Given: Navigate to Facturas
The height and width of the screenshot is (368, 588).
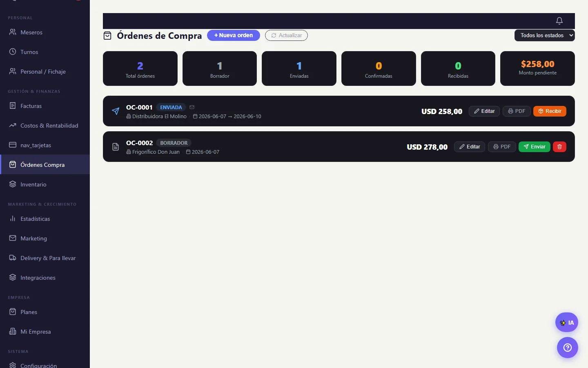Looking at the screenshot, I should pyautogui.click(x=45, y=106).
